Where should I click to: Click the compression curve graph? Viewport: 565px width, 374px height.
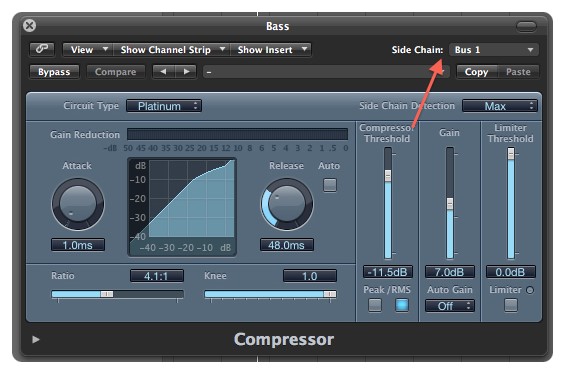pos(182,207)
